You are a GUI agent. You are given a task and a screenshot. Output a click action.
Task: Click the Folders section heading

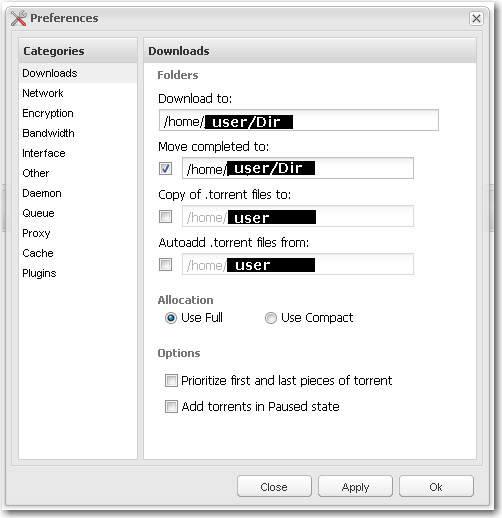pyautogui.click(x=178, y=75)
